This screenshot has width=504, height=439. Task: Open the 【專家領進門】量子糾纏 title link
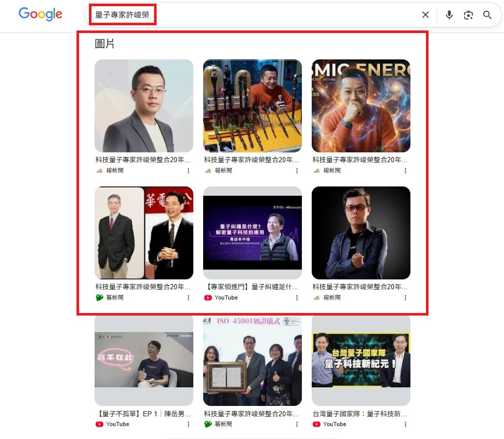coord(252,287)
